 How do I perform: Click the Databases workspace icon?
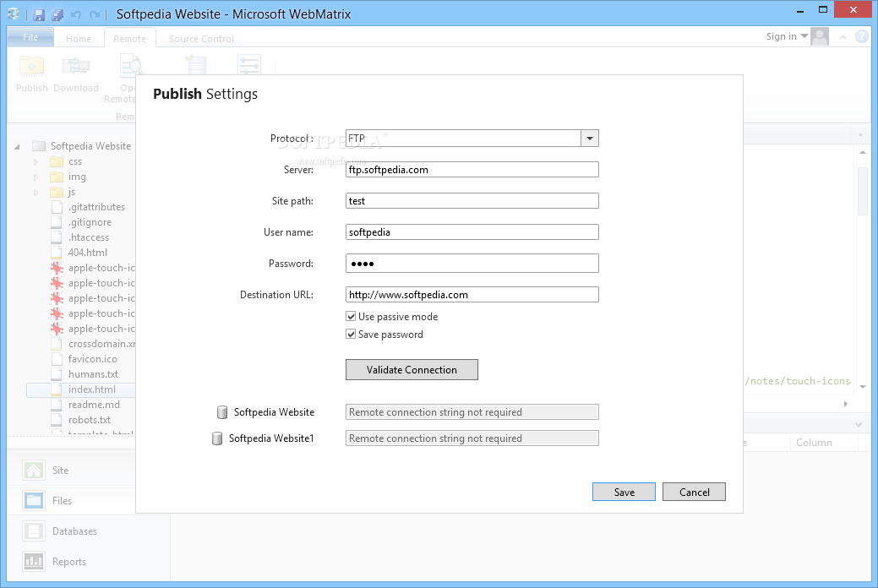34,531
